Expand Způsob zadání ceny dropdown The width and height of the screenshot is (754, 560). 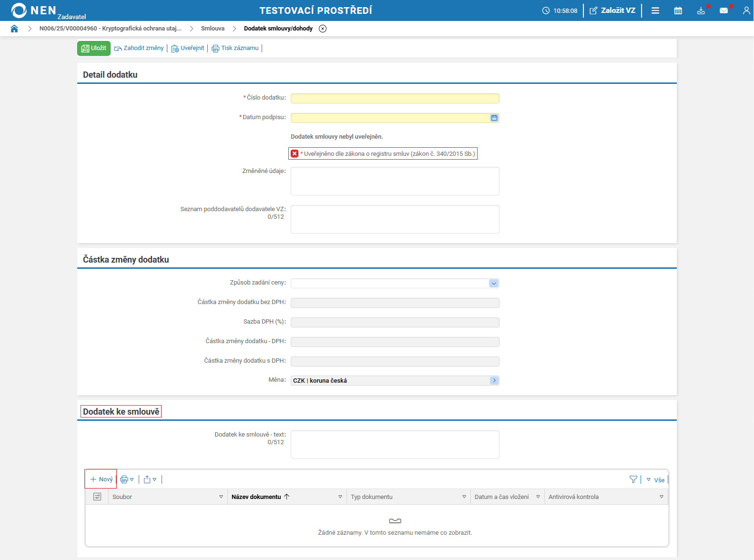tap(494, 284)
